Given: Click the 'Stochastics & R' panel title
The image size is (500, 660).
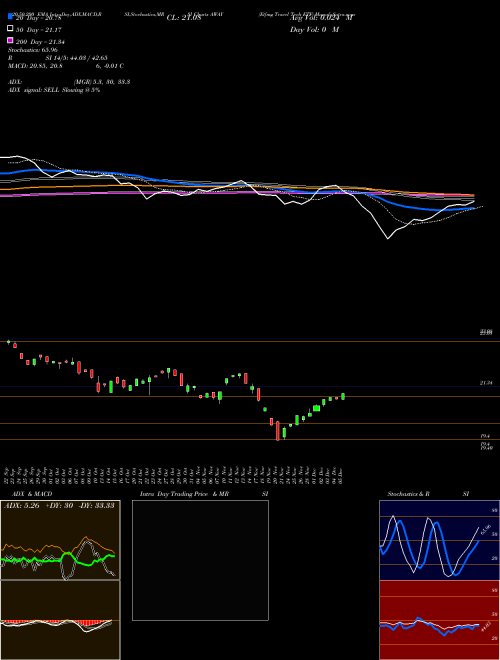Looking at the screenshot, I should [409, 494].
